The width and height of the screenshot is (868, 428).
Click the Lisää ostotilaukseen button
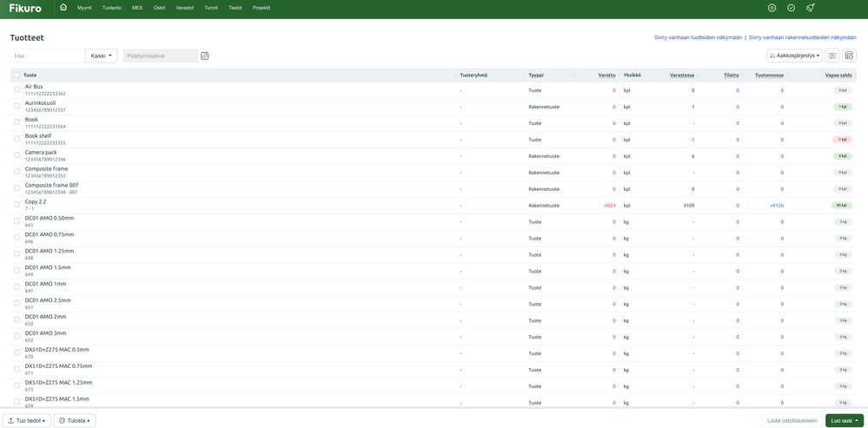pos(792,420)
